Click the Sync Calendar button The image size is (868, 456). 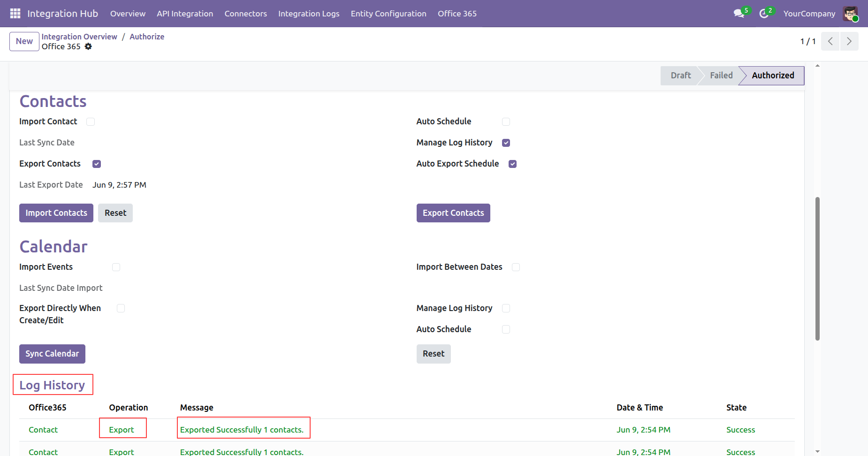tap(52, 354)
